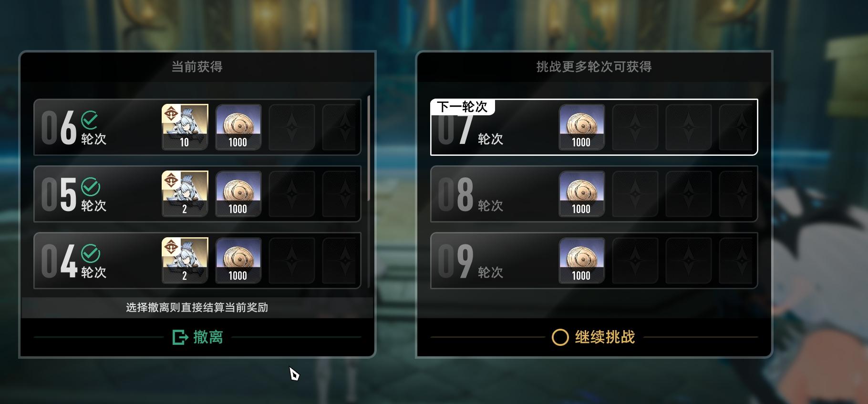Click the 挑战更多轮次可获得 panel header
Image resolution: width=868 pixels, height=404 pixels.
coord(594,67)
